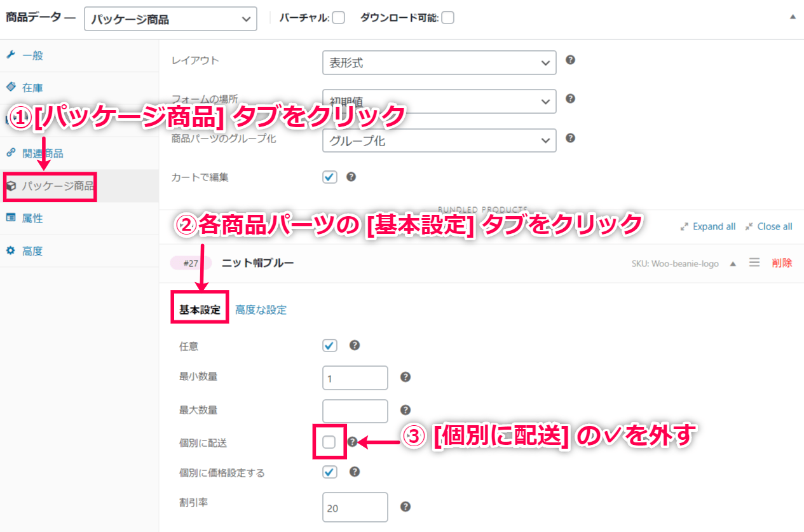Viewport: 804px width, 532px height.
Task: Open the 在庫 tab in sidebar
Action: tap(32, 88)
